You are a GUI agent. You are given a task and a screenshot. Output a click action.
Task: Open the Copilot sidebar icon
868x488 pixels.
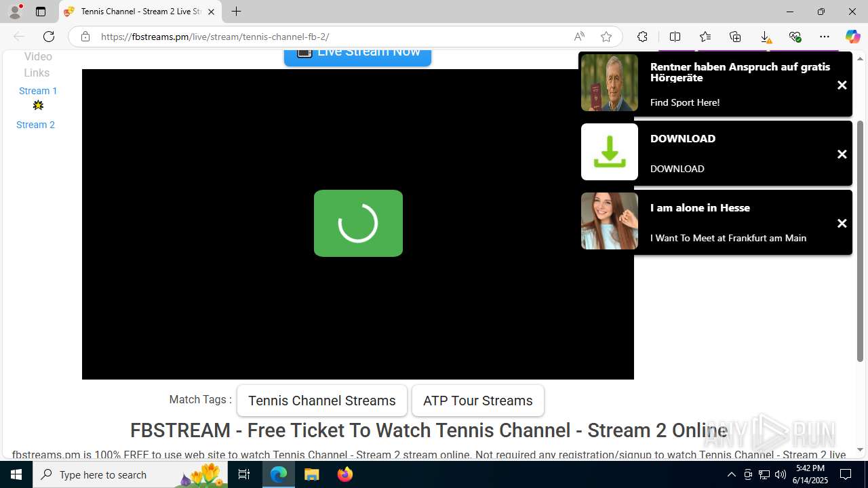tap(852, 37)
